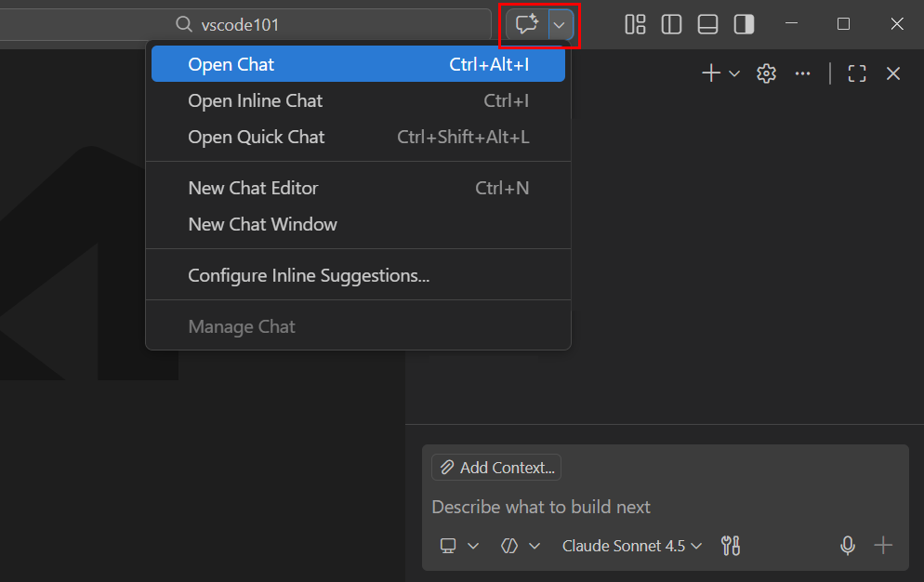Choose New Chat Editor from the menu
The height and width of the screenshot is (582, 924).
pyautogui.click(x=253, y=188)
